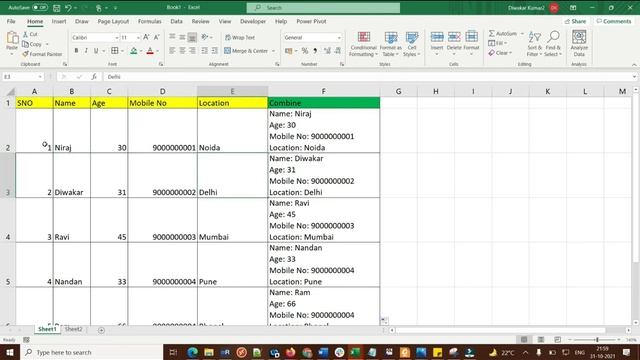Click the Windows Start button
The image size is (640, 360).
coord(10,352)
